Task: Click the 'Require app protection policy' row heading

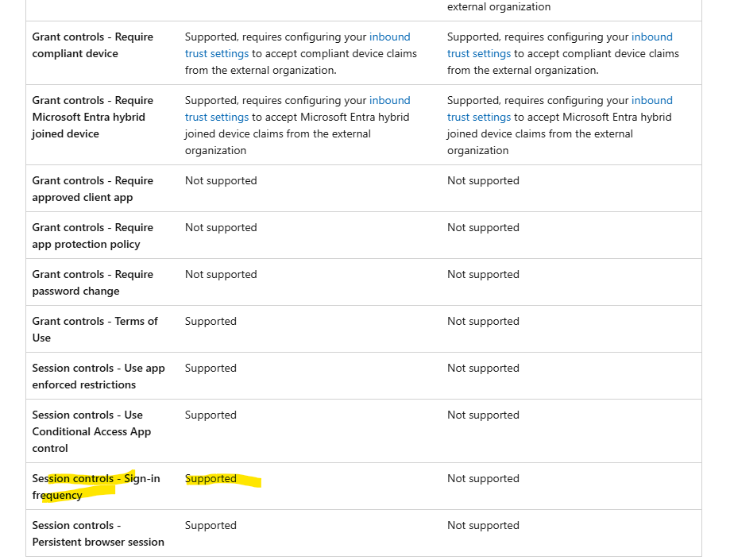Action: (93, 236)
